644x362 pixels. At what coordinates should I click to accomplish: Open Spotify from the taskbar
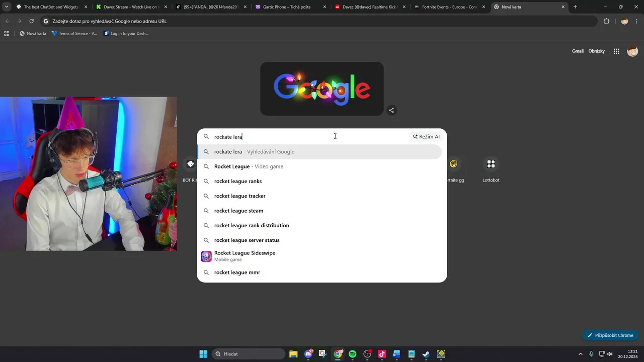353,354
